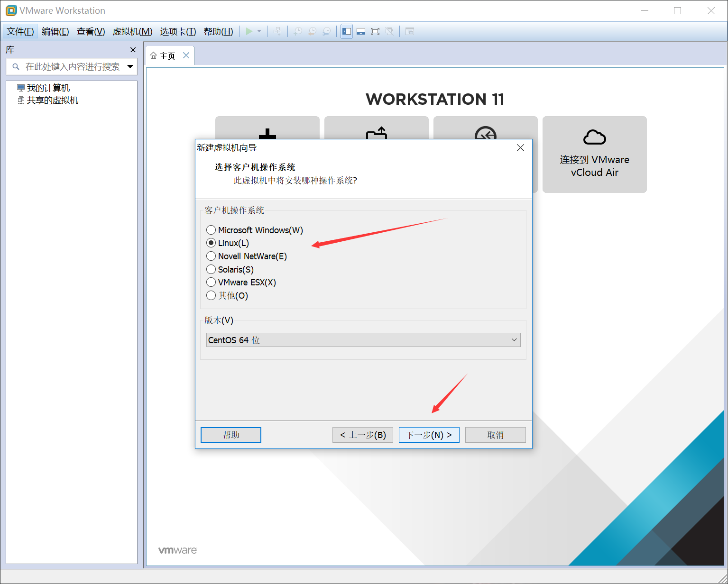Viewport: 728px width, 584px height.
Task: Select the Novell NetWare(E) radio button
Action: point(211,256)
